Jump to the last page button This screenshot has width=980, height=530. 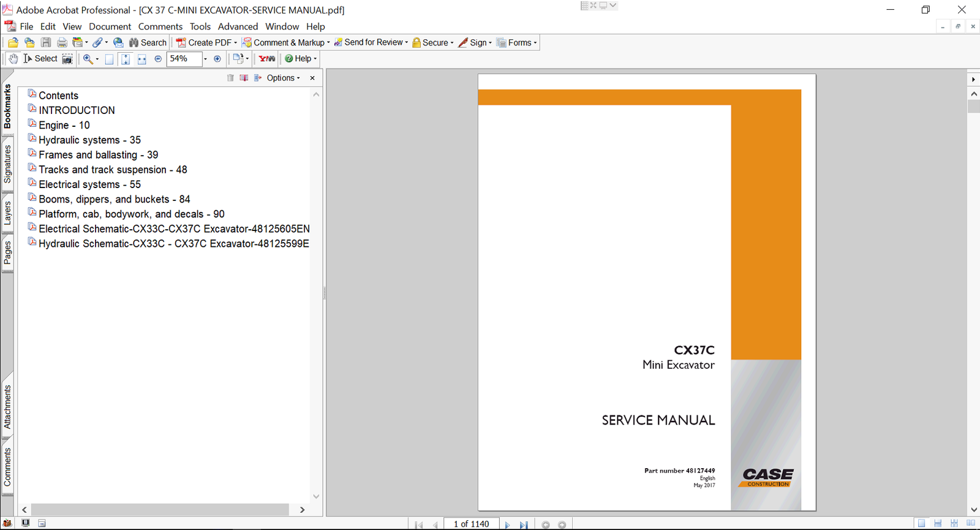(x=524, y=524)
